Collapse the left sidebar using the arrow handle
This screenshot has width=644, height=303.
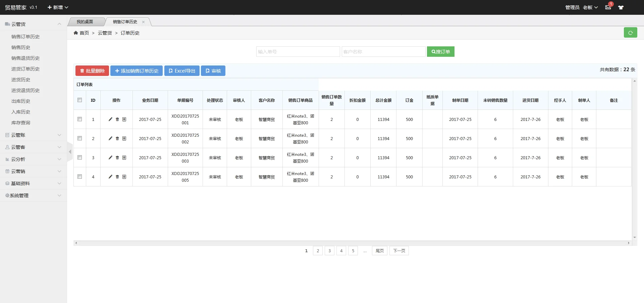(70, 152)
